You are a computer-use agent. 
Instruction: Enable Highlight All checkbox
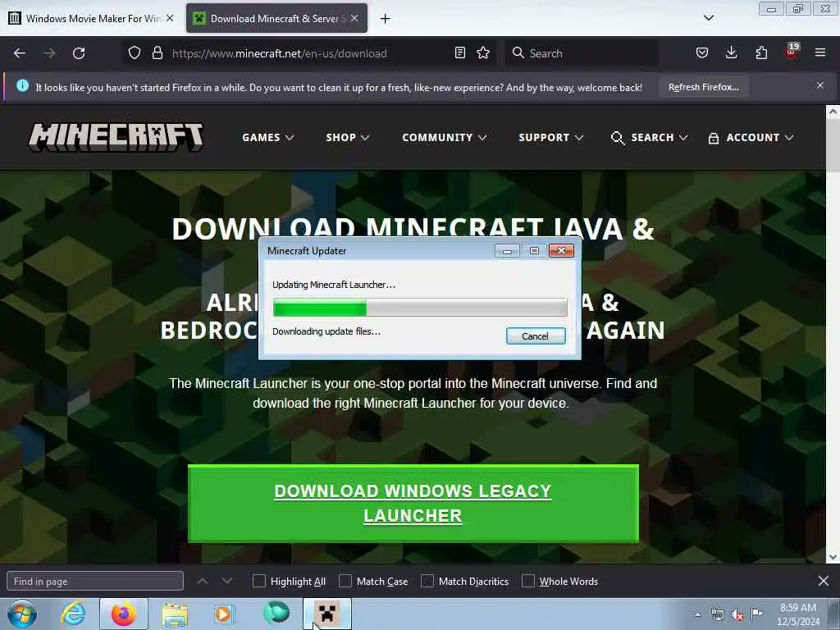(x=258, y=581)
